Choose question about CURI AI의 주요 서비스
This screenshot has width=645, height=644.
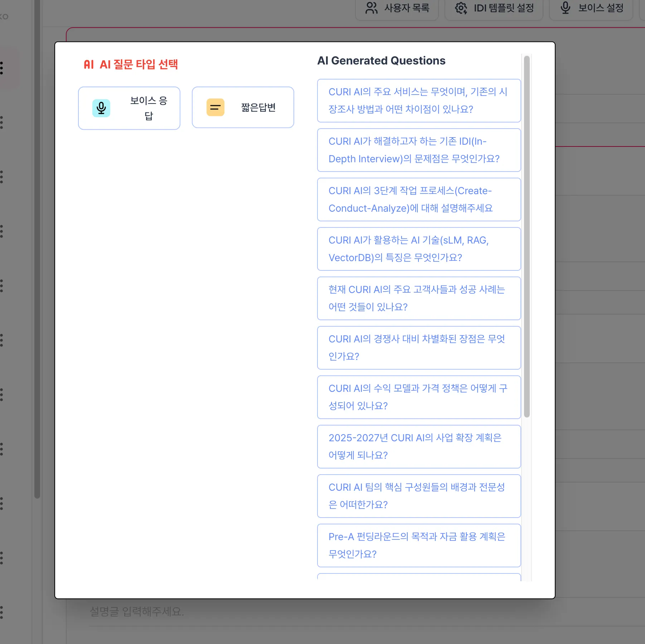[x=419, y=101]
